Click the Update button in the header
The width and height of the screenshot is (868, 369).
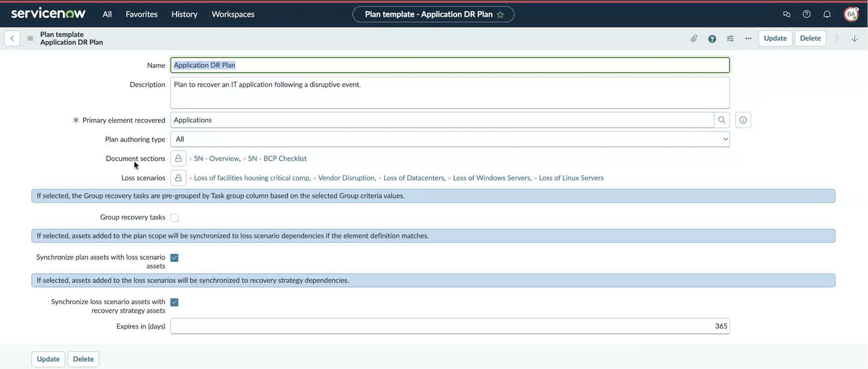point(775,38)
